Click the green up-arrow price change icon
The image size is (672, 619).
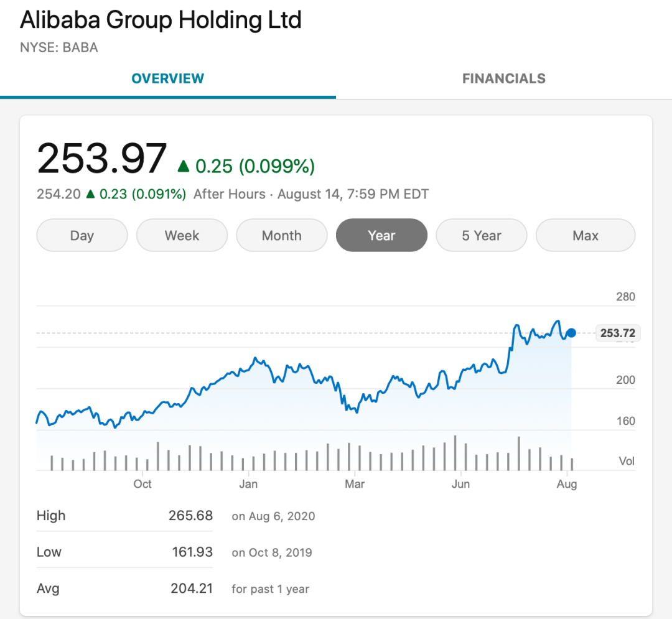[184, 166]
